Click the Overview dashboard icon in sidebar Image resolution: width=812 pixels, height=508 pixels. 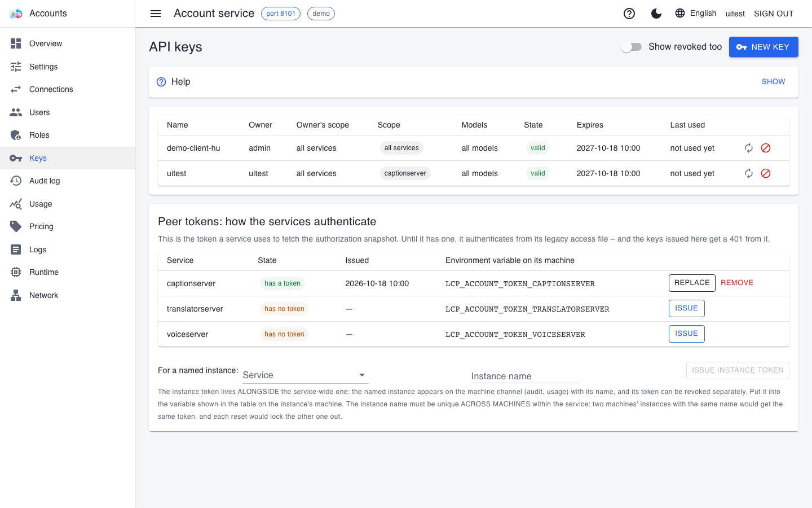[x=16, y=43]
